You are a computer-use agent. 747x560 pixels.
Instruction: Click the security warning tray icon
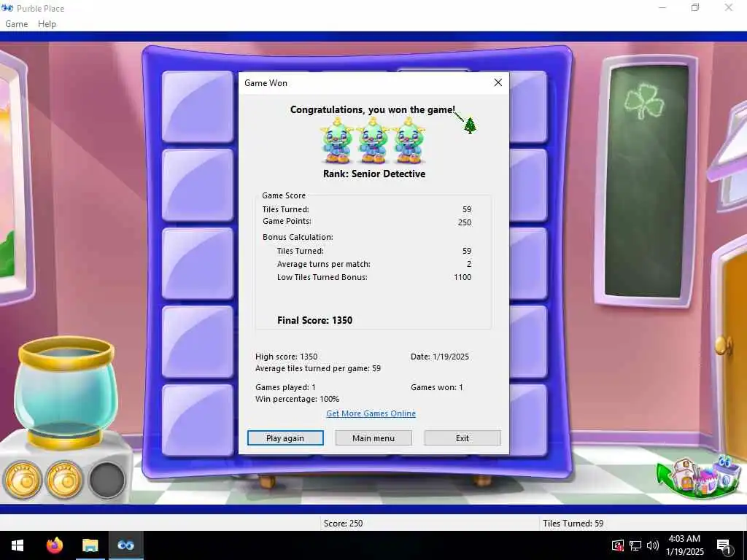pos(617,545)
